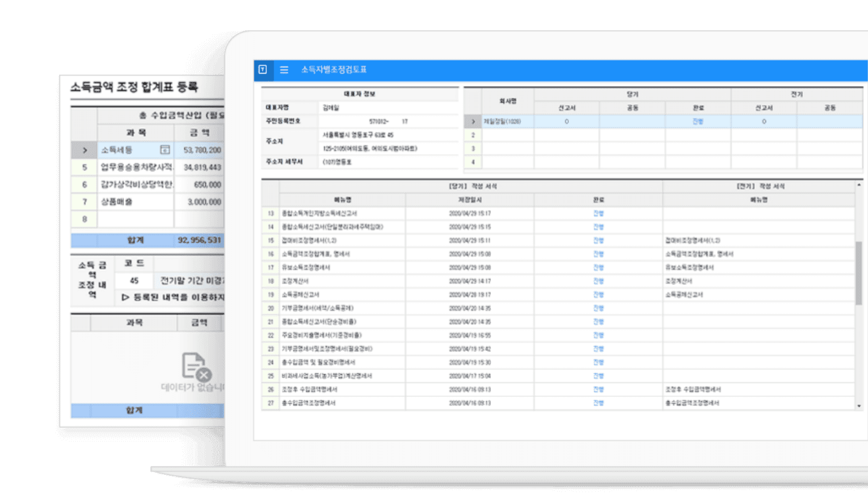The height and width of the screenshot is (501, 868).
Task: Click scrollbar up arrow in form list
Action: click(859, 185)
